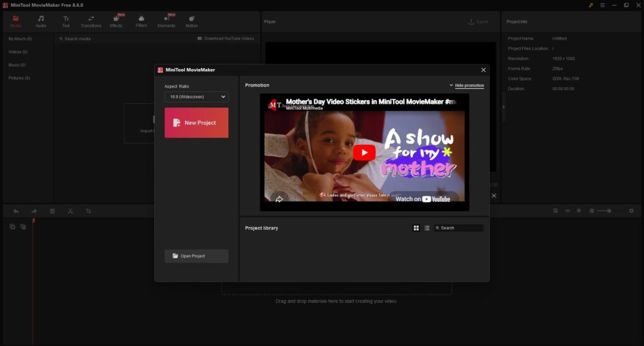Image resolution: width=644 pixels, height=346 pixels.
Task: Click the share arrow on the video
Action: (279, 199)
